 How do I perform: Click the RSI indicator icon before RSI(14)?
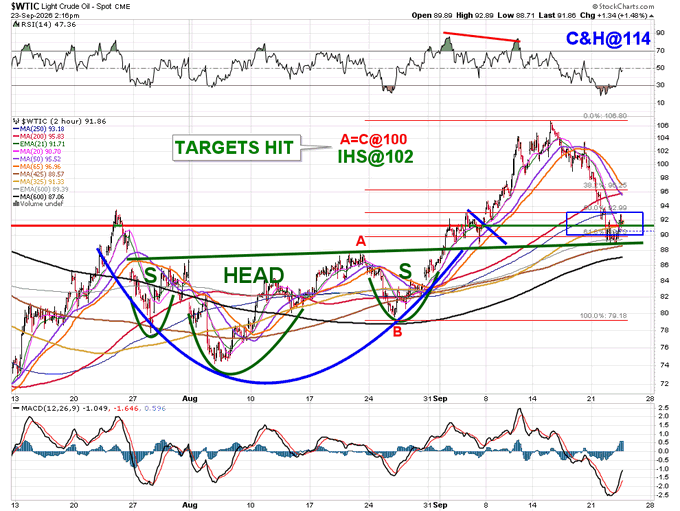click(x=16, y=25)
